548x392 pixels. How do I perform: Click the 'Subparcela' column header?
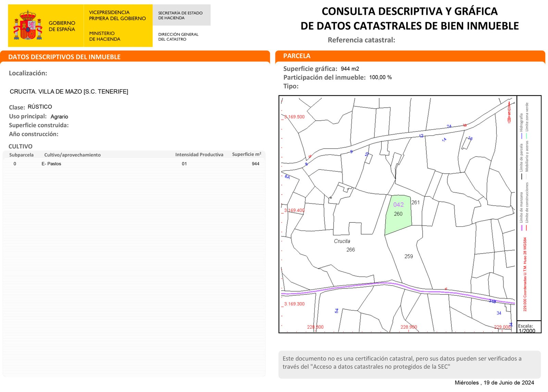[21, 155]
